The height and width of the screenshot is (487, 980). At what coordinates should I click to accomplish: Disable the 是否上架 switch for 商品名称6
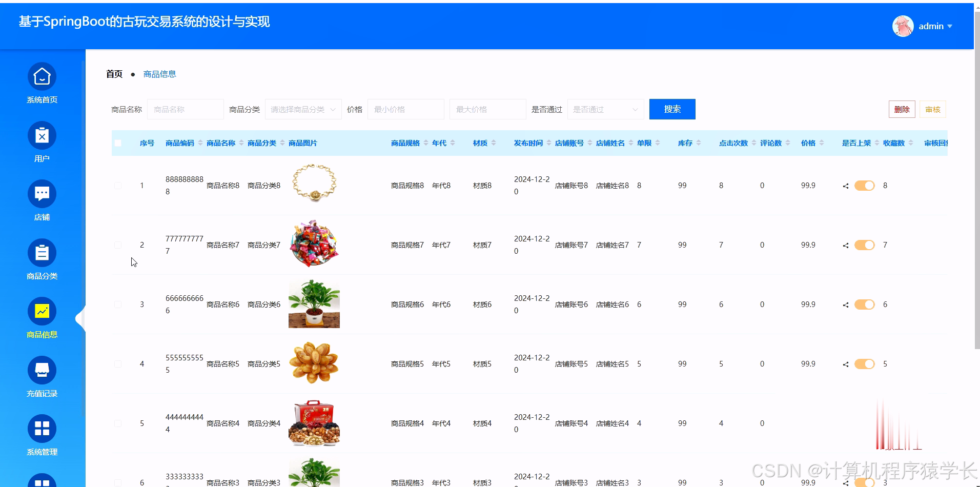coord(864,304)
